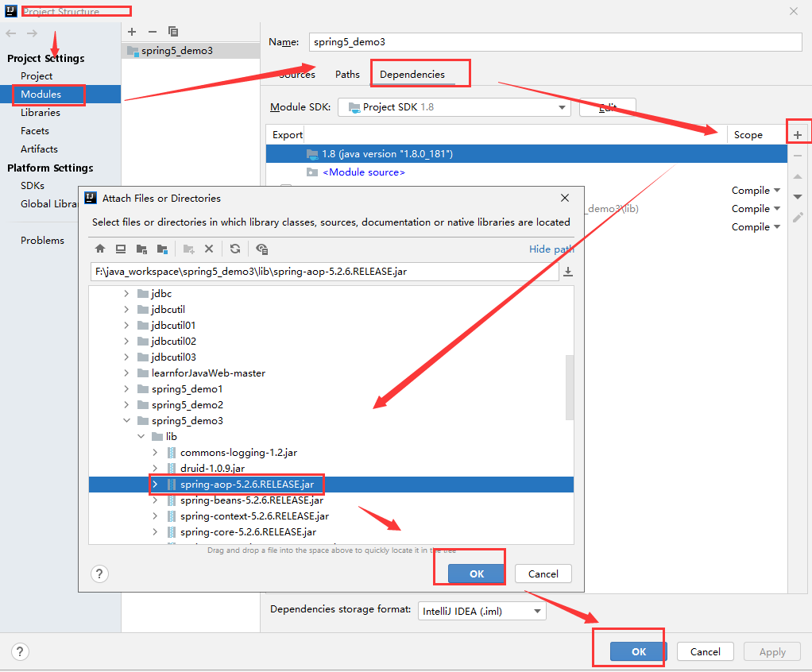Toggle the show hidden files icon
The image size is (812, 672).
[x=261, y=249]
